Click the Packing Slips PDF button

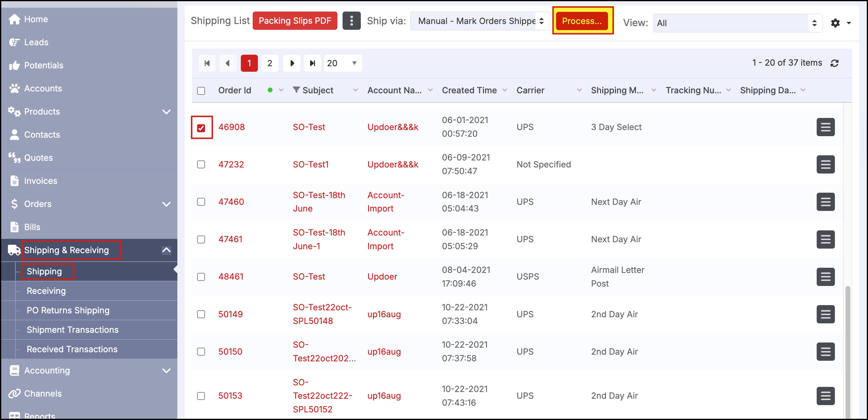(x=295, y=21)
